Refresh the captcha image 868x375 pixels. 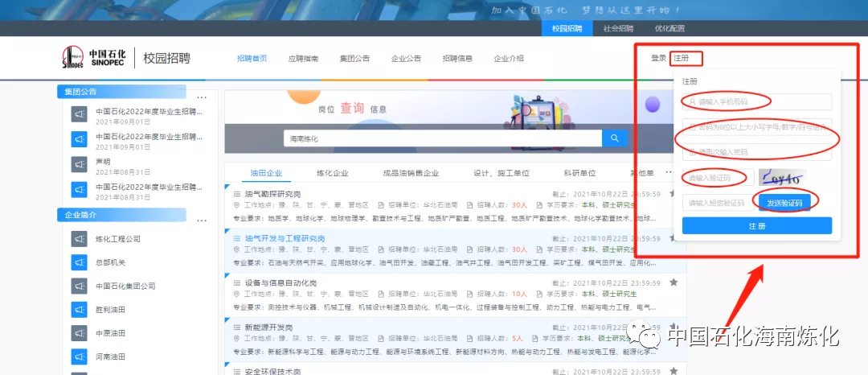coord(783,178)
